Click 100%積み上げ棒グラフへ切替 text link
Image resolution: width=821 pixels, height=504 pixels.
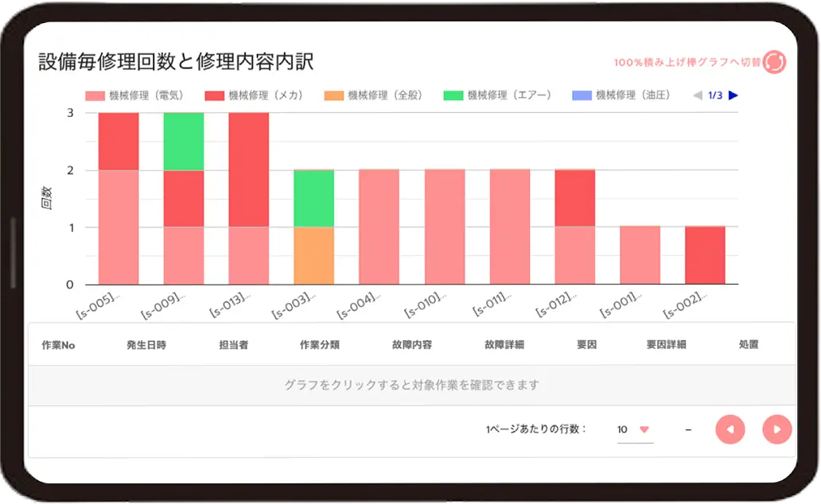[687, 62]
